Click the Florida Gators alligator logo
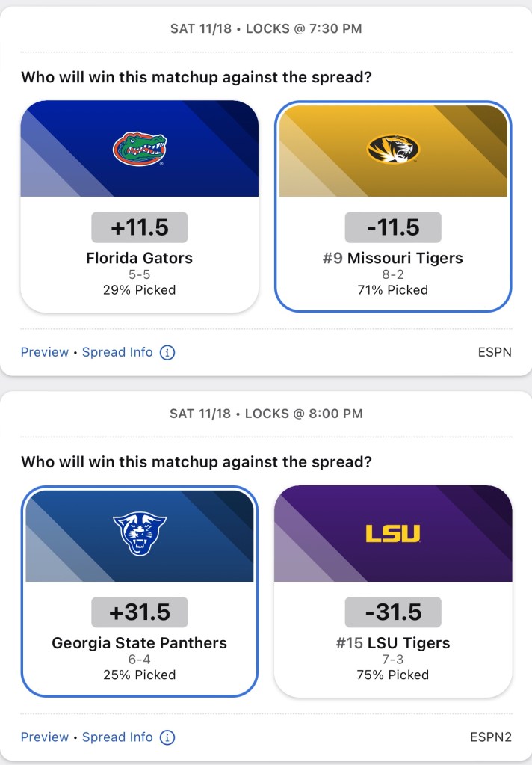 [140, 149]
